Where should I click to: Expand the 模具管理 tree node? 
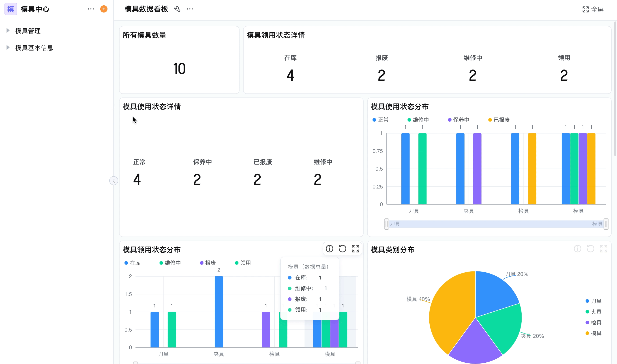8,30
